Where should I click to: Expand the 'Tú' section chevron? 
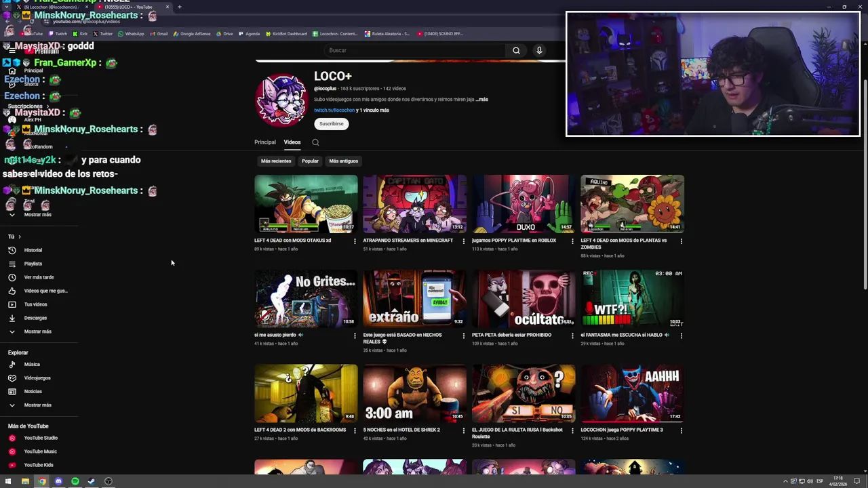(20, 237)
